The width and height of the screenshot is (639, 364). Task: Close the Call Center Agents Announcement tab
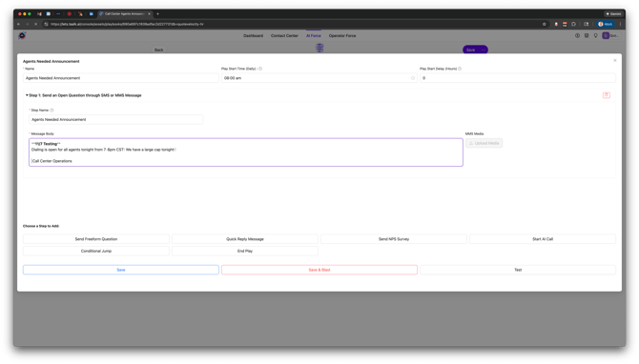click(149, 14)
